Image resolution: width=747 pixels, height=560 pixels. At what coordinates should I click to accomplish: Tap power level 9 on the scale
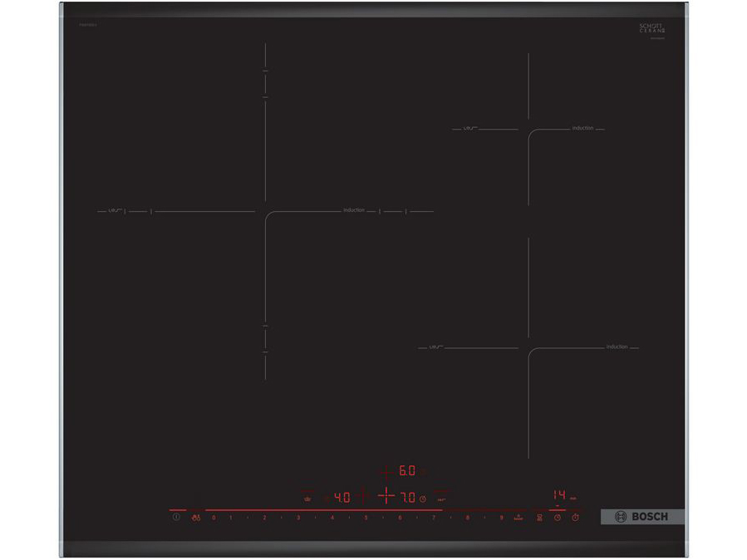(x=501, y=518)
